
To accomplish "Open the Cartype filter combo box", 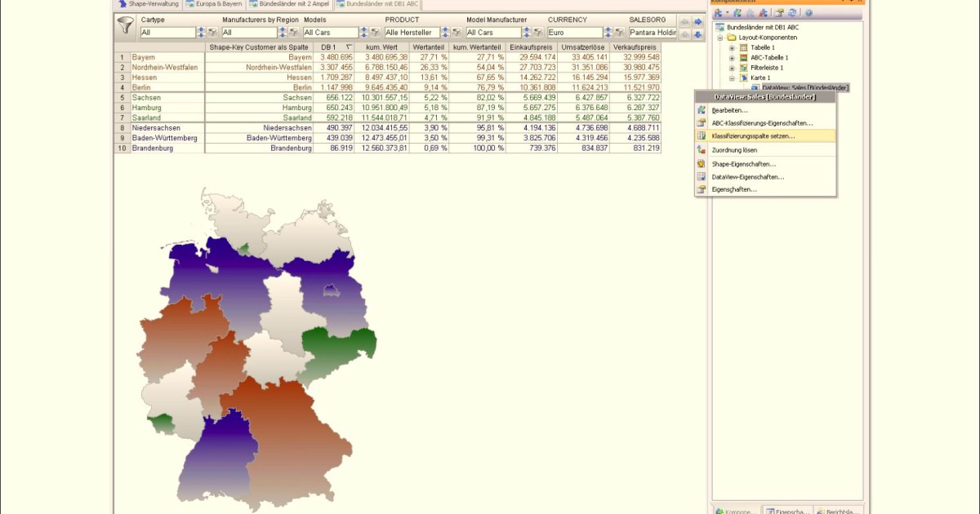I will [167, 33].
